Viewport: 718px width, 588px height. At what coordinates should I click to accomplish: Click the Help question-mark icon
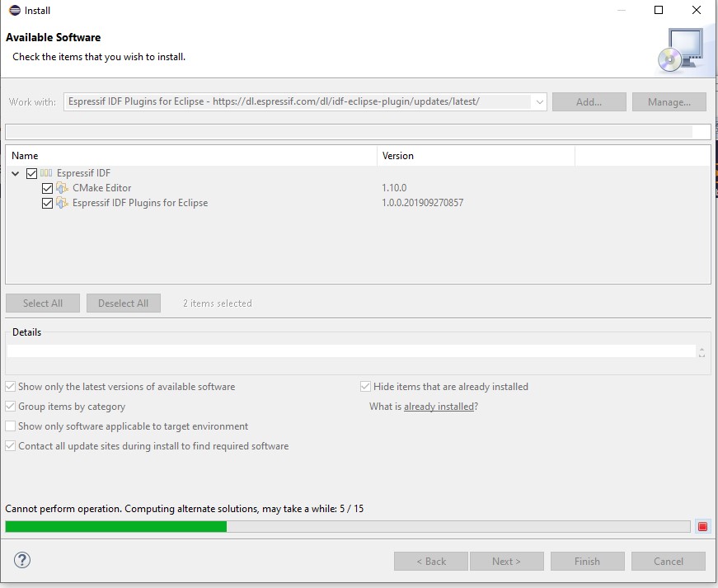[x=21, y=559]
